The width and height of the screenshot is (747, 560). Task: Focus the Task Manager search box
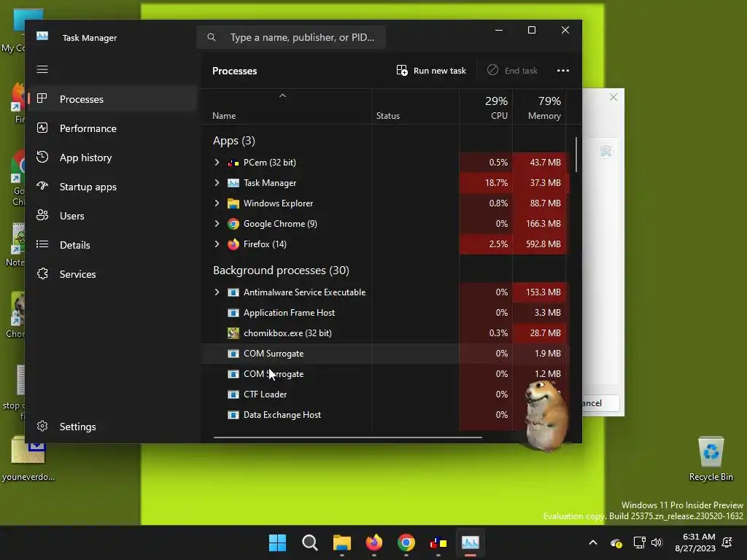pos(291,37)
